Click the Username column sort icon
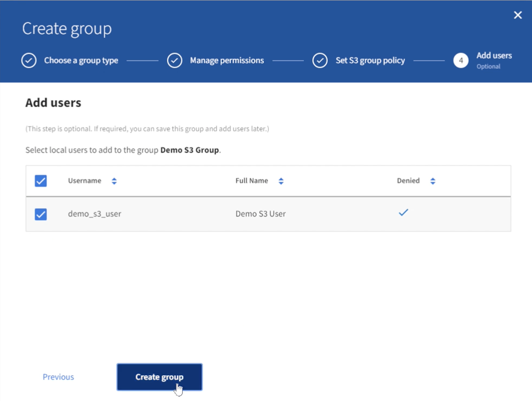Screen dimensions: 532x401 (x=114, y=180)
